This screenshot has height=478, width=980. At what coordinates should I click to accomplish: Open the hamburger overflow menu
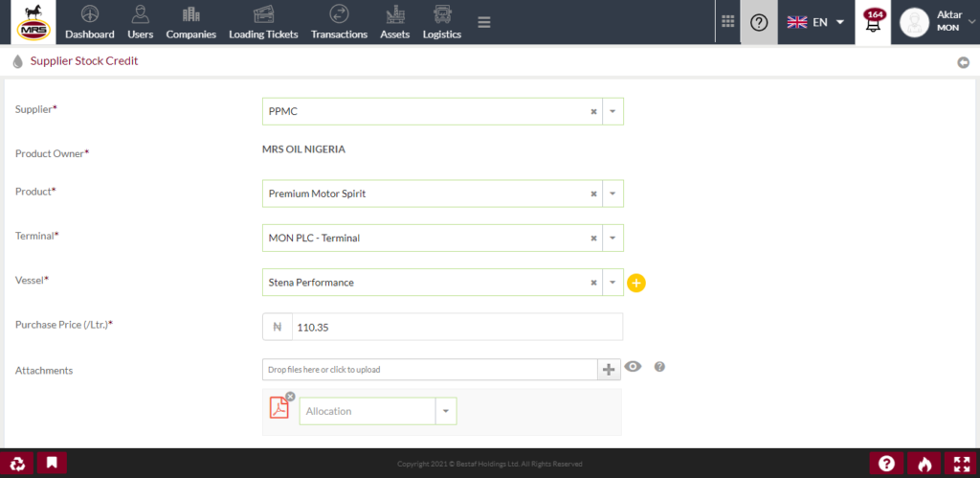point(483,22)
